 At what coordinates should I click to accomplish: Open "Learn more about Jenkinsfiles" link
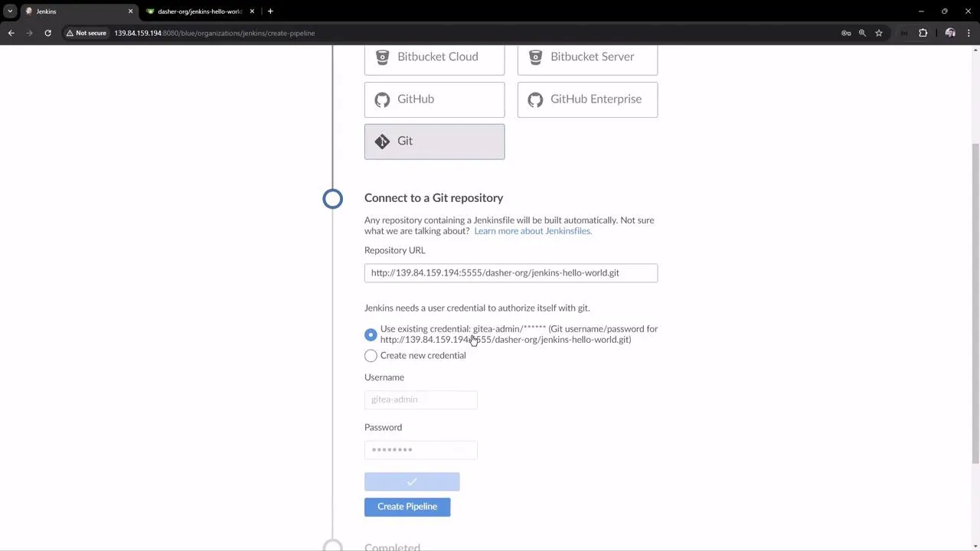[532, 230]
